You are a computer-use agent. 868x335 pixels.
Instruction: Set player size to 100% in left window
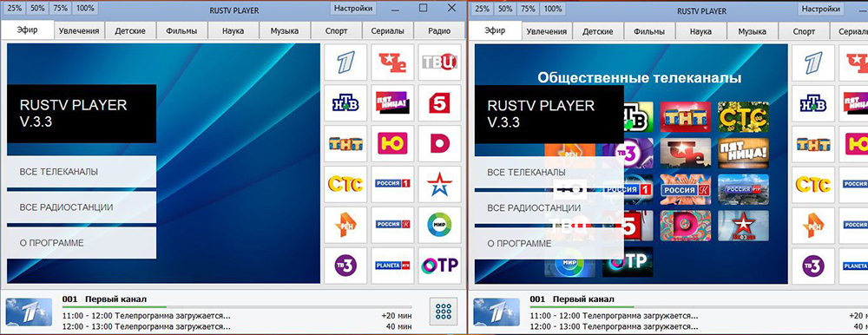click(85, 9)
